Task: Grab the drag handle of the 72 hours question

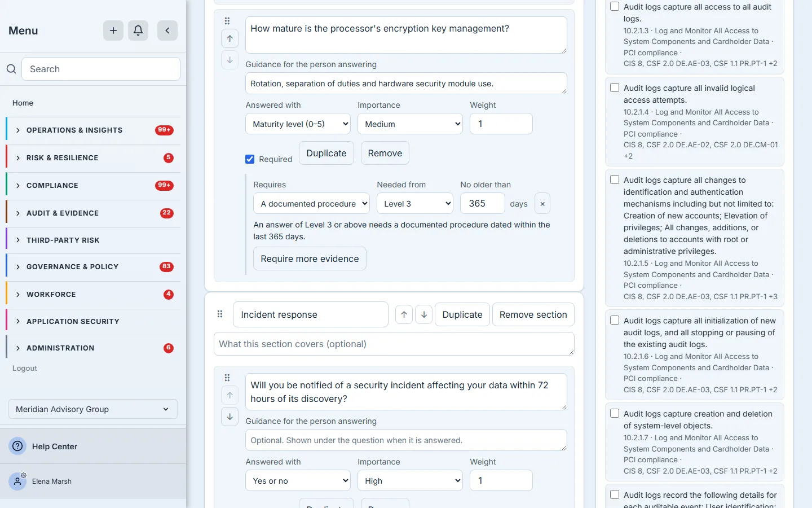Action: point(227,378)
